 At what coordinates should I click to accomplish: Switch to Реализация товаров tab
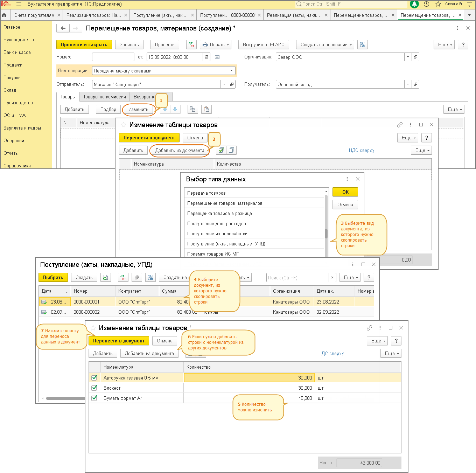pyautogui.click(x=93, y=15)
